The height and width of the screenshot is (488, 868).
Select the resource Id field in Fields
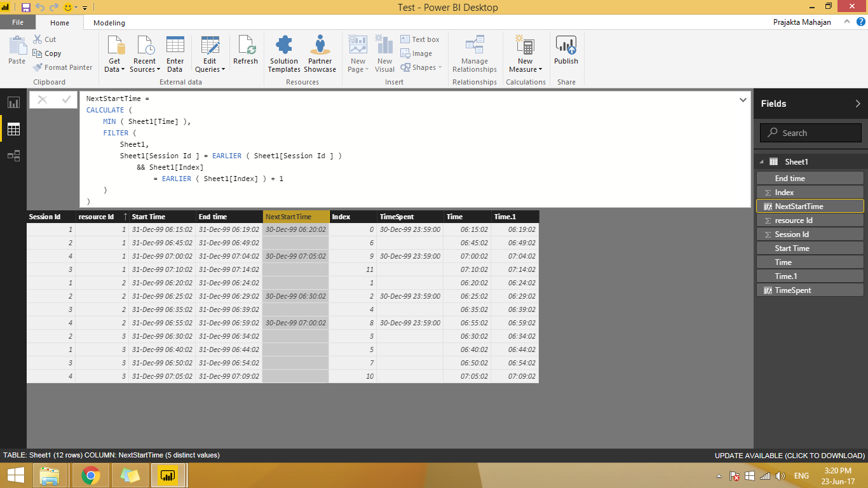(x=810, y=220)
